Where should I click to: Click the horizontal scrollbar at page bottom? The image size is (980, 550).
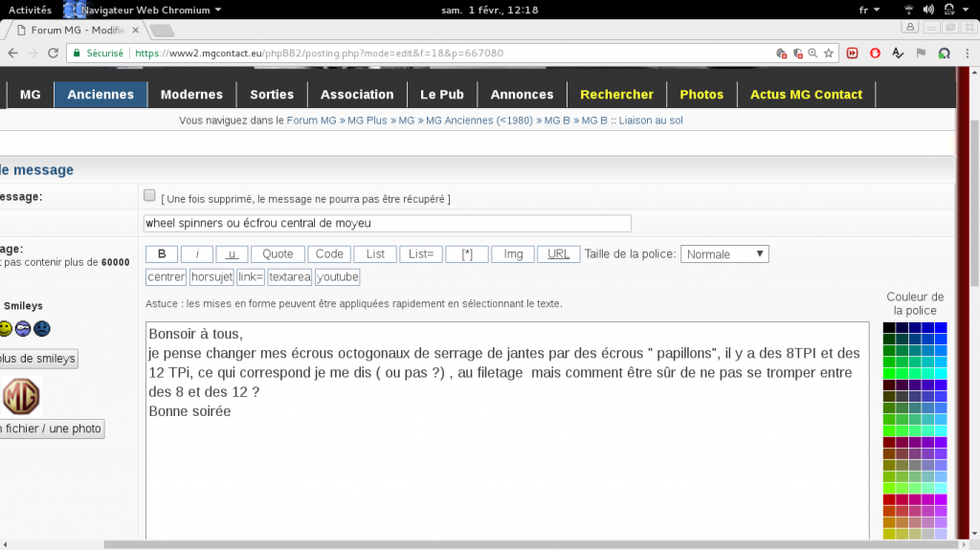coord(531,545)
